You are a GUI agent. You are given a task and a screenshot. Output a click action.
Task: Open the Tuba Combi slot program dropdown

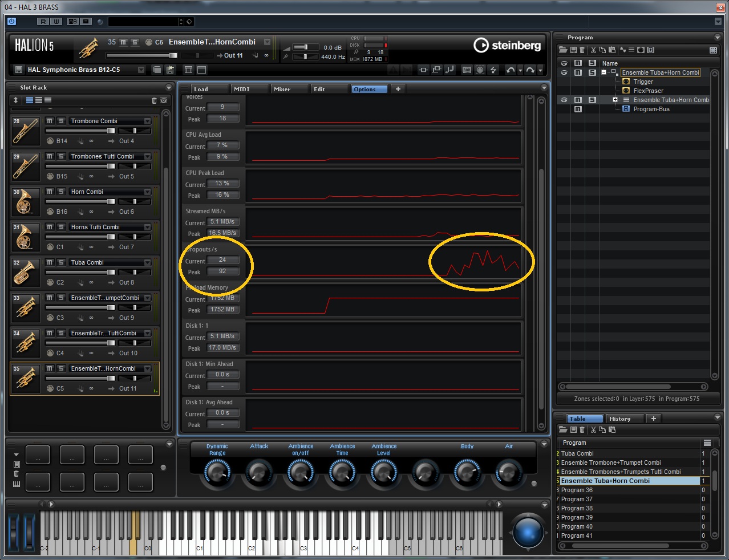[x=147, y=262]
